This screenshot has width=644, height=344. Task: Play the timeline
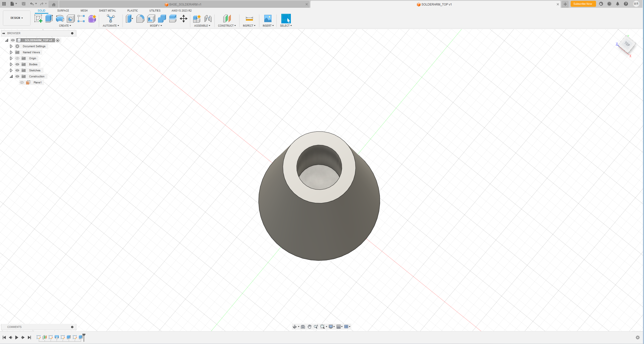[17, 337]
